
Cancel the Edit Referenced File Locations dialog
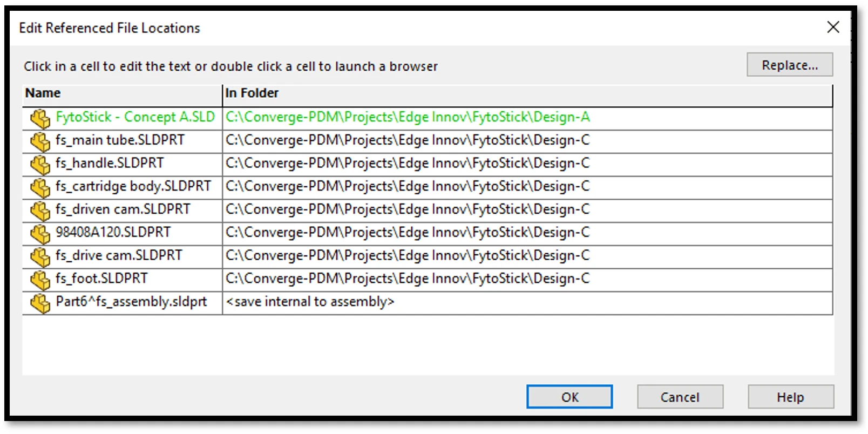680,397
